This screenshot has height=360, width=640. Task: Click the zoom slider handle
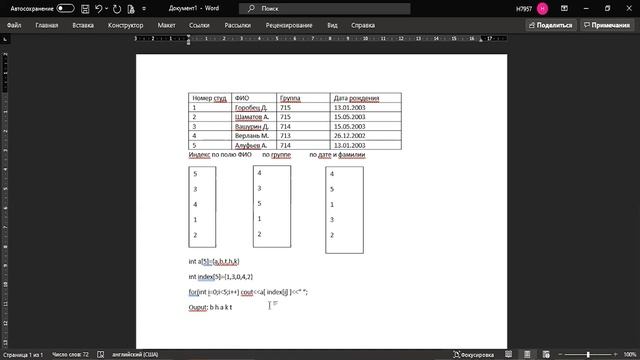588,355
